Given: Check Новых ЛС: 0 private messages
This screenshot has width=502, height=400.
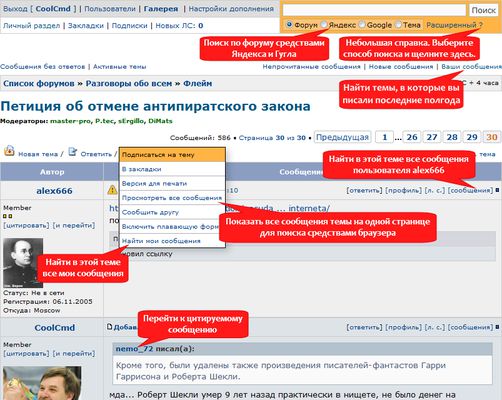Looking at the screenshot, I should click(x=179, y=25).
